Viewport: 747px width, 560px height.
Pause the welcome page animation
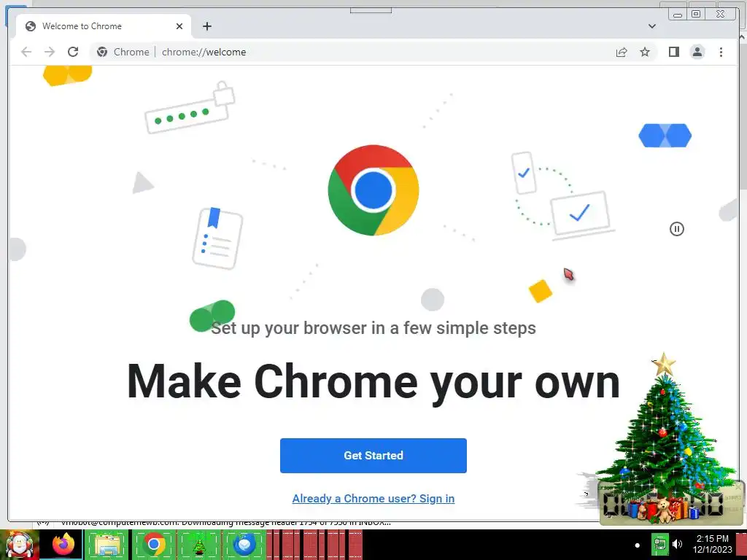(676, 229)
